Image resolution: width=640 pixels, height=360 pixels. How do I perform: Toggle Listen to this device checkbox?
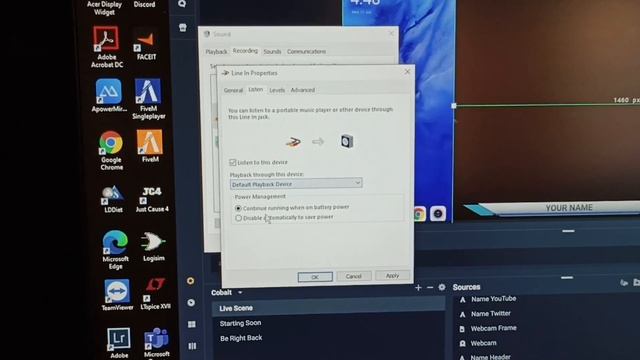coord(233,162)
